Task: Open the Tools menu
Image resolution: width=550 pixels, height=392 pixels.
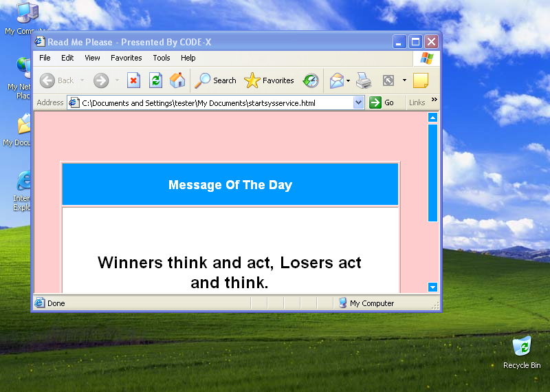Action: tap(162, 58)
